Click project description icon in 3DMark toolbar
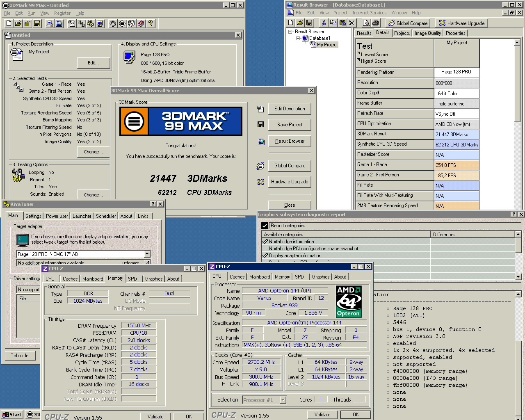 click(x=72, y=23)
